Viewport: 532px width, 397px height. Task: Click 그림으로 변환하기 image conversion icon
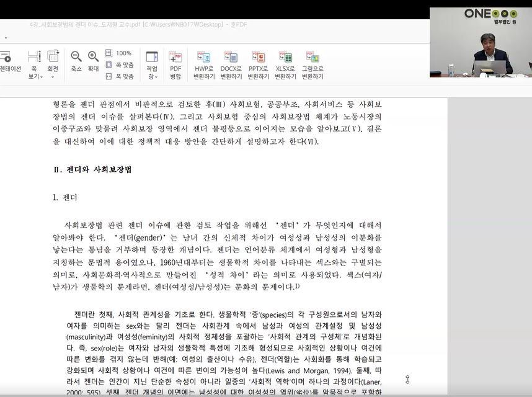[x=313, y=65]
